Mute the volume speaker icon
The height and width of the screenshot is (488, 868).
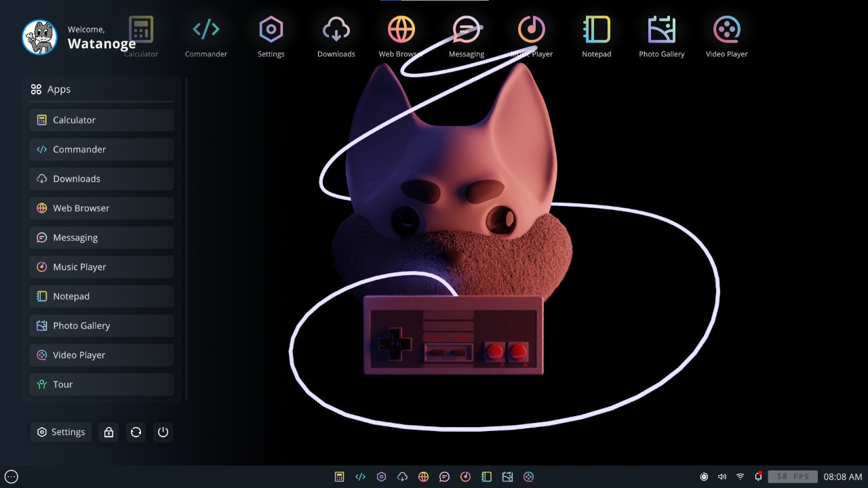[x=722, y=476]
